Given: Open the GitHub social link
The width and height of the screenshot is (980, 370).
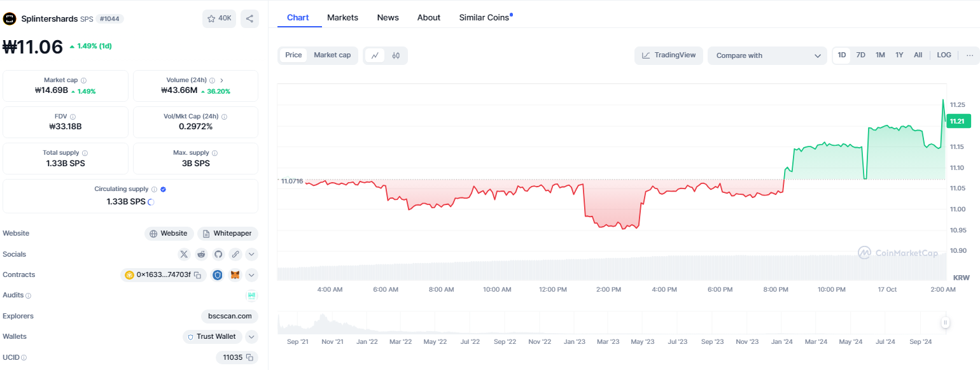Looking at the screenshot, I should click(218, 254).
